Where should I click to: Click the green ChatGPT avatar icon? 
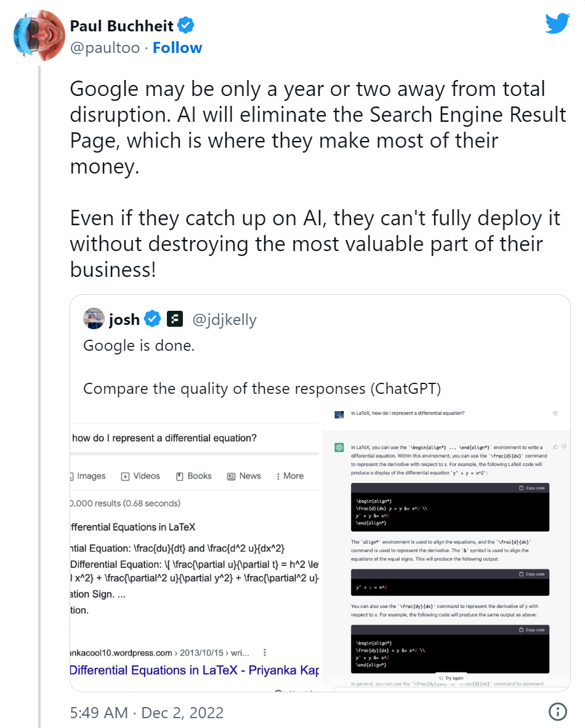point(339,447)
